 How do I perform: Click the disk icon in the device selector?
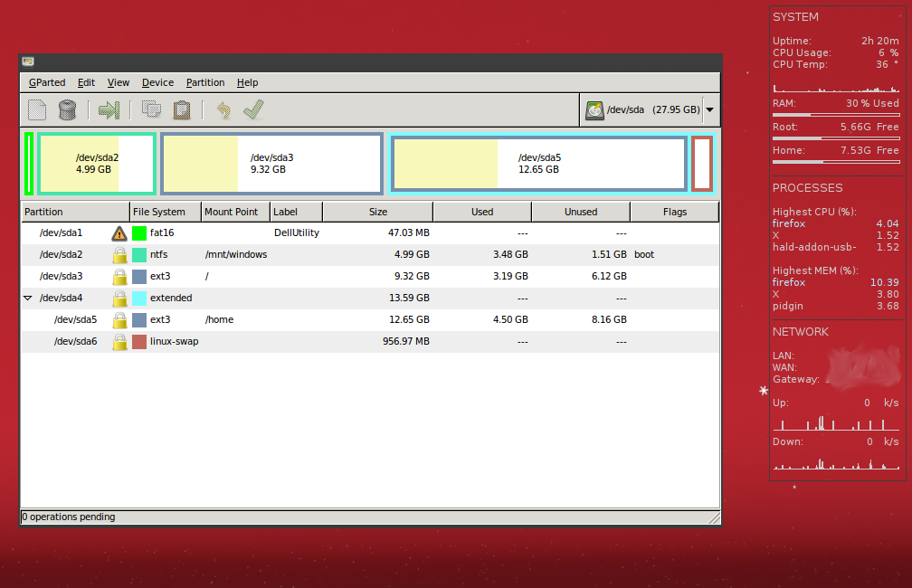pos(594,109)
